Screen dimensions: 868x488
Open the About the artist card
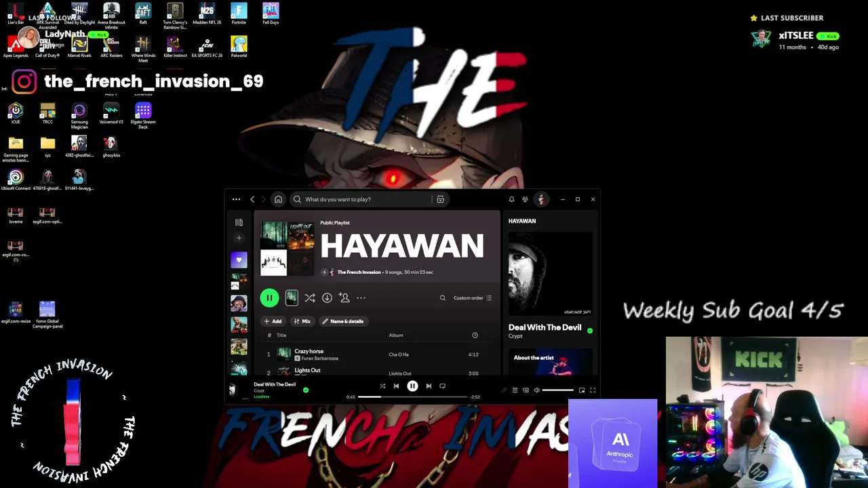pos(550,361)
